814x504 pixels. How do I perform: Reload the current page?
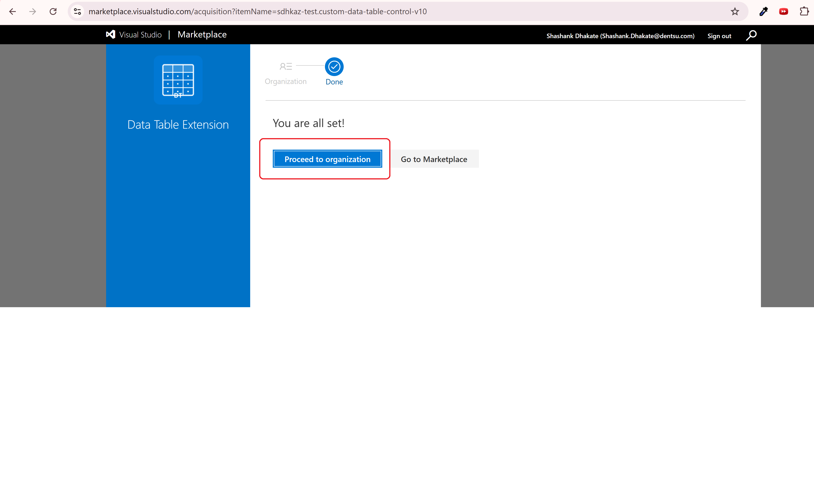click(x=53, y=12)
